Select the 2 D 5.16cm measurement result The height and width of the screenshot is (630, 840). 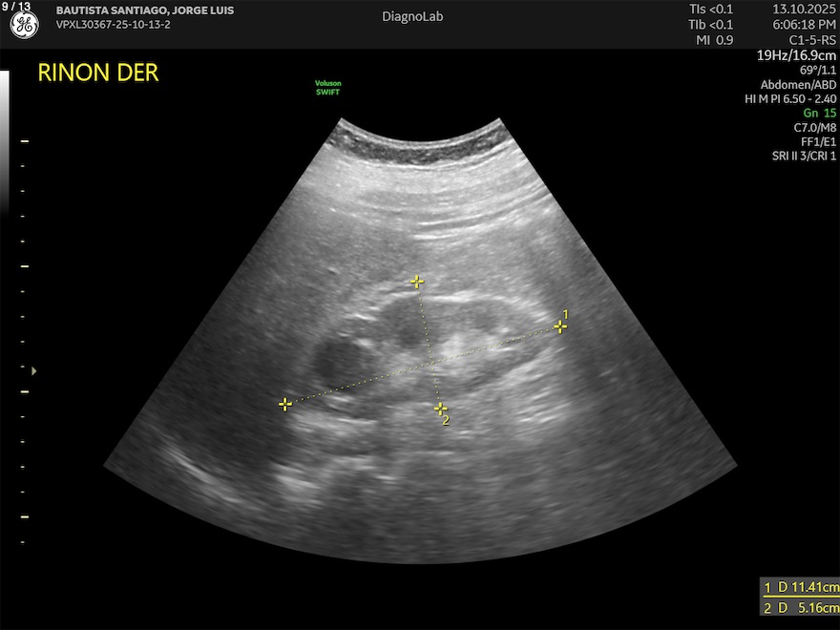pyautogui.click(x=800, y=608)
